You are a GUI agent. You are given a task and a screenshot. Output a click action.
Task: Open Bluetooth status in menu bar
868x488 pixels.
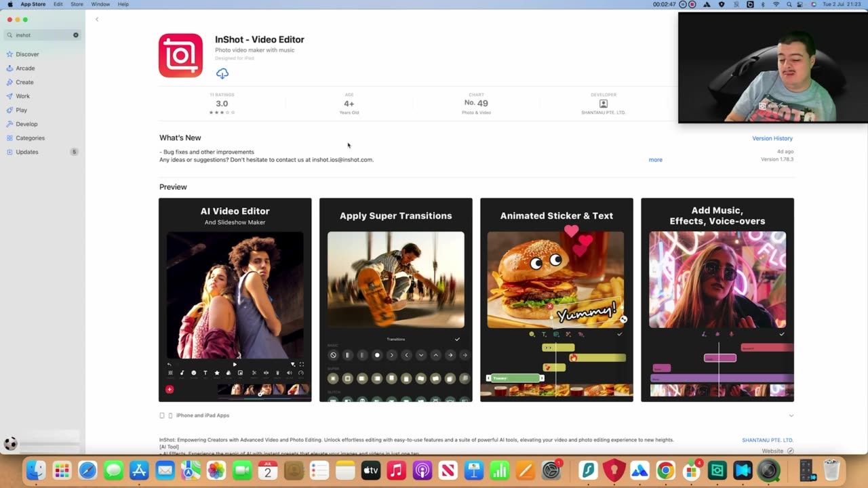click(763, 4)
